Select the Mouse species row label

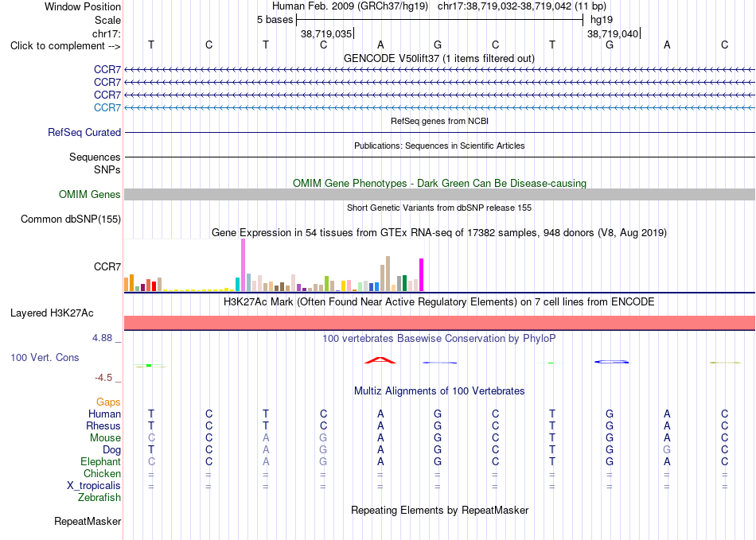105,438
